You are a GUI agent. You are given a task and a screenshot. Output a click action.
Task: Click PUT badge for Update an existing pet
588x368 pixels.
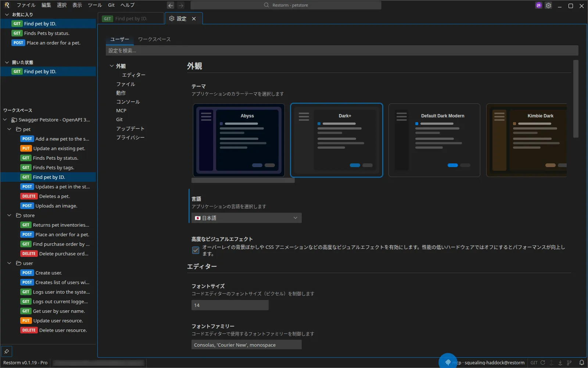[26, 148]
